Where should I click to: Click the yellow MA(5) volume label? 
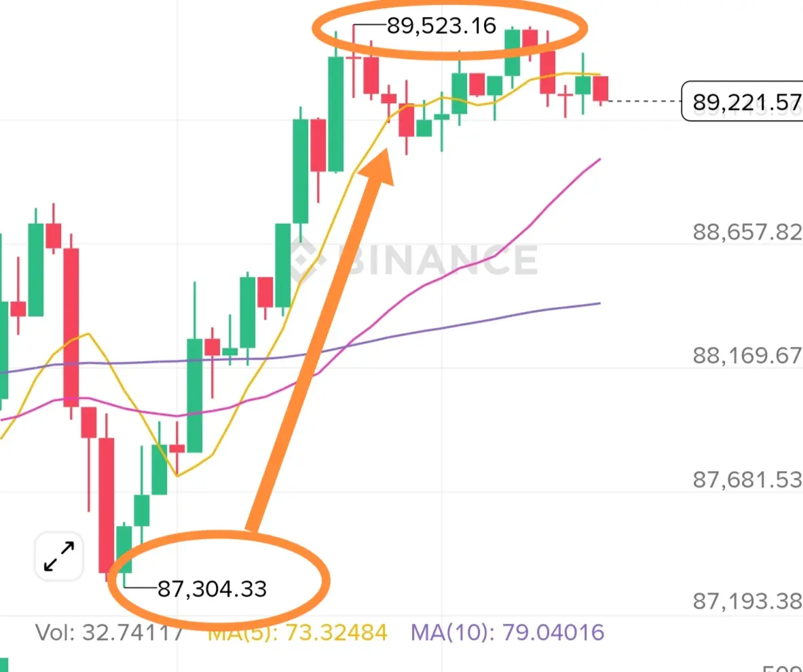click(x=297, y=633)
